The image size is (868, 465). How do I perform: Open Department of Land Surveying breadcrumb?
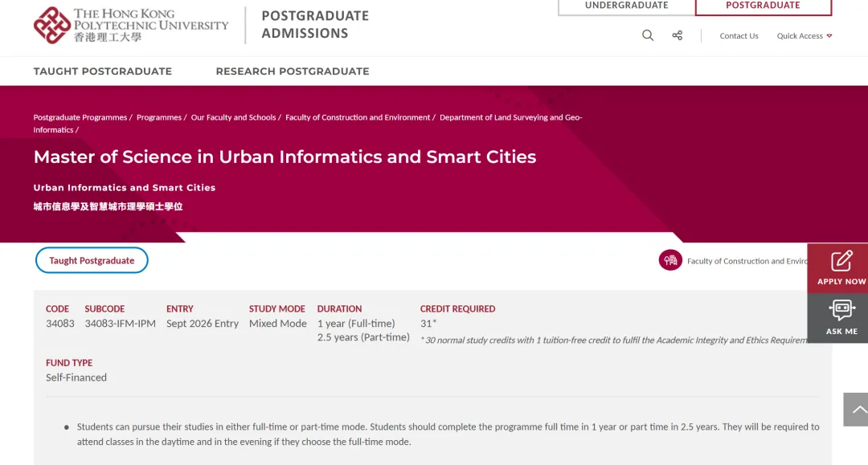(x=510, y=117)
